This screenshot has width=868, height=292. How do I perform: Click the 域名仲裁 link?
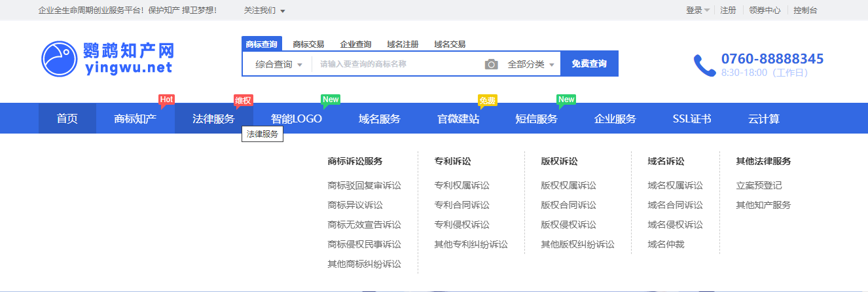click(x=665, y=244)
